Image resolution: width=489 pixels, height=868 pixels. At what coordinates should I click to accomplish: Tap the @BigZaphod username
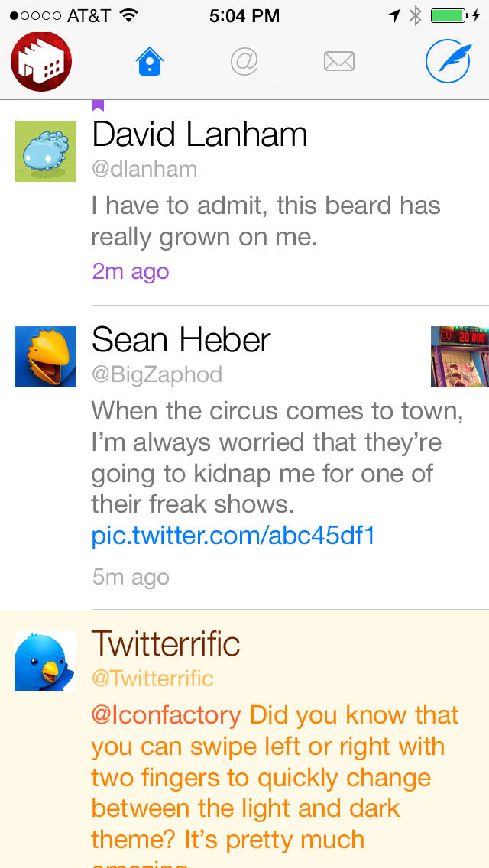click(157, 374)
